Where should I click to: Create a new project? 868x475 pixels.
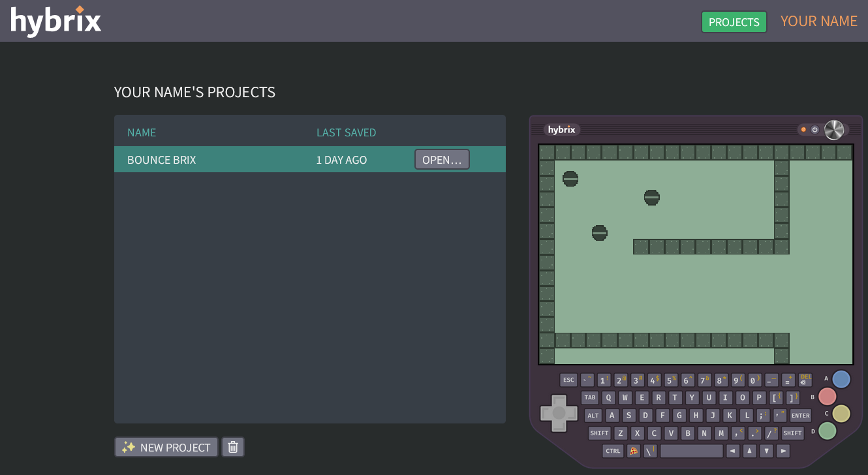(x=166, y=447)
